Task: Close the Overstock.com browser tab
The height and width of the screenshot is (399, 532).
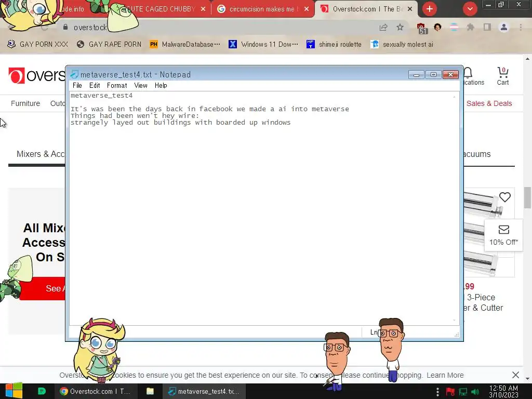Action: (x=410, y=9)
